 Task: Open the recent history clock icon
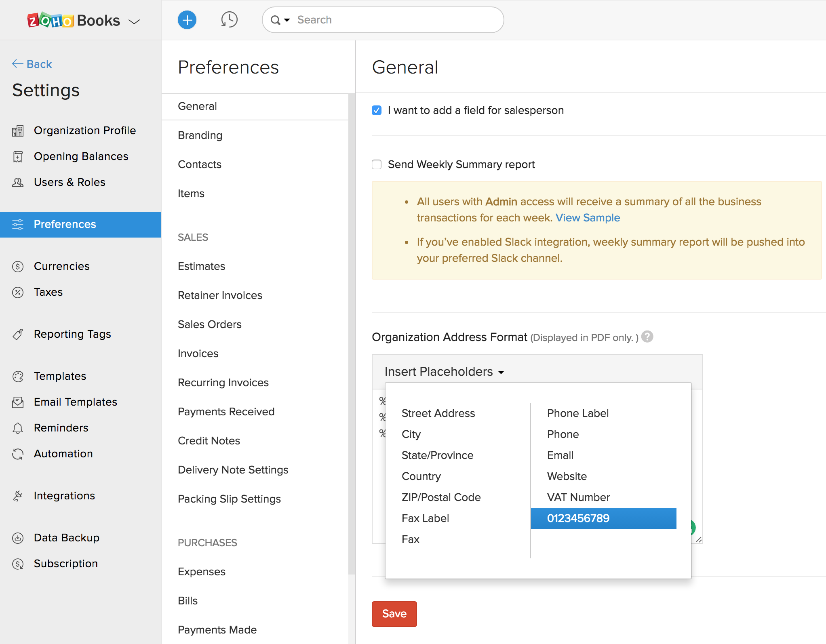coord(229,20)
